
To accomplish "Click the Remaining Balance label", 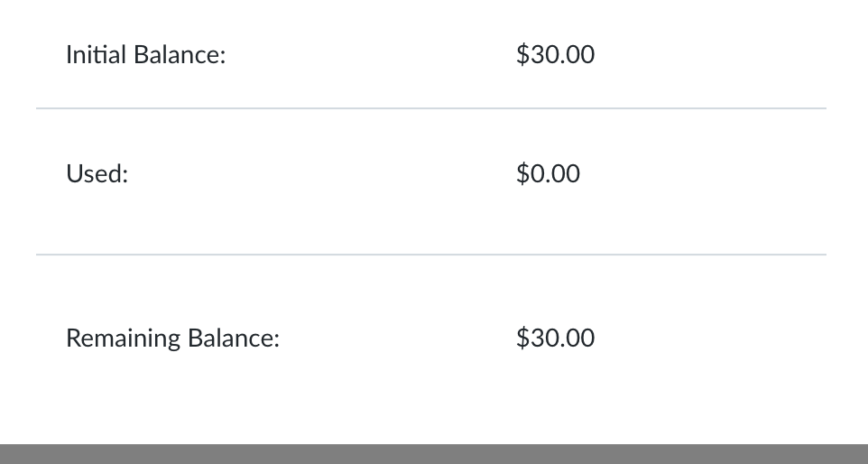I will 172,338.
